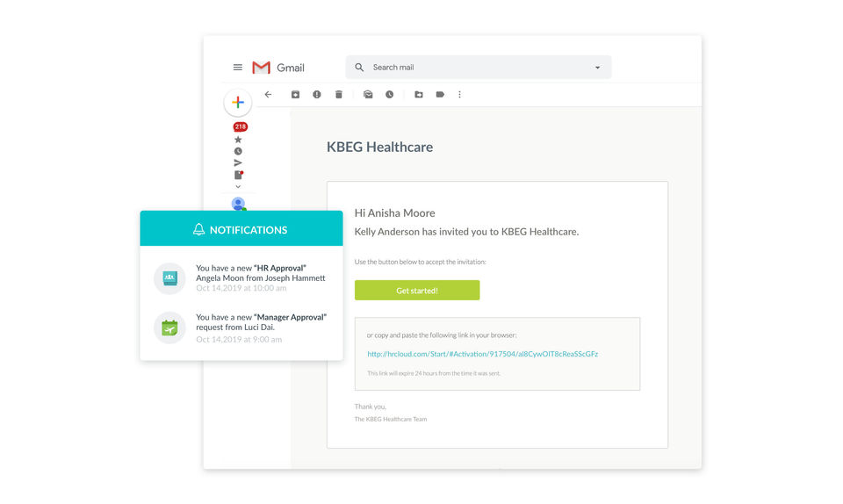Image resolution: width=843 pixels, height=504 pixels.
Task: Click the "Hi Anisha Moore" greeting
Action: tap(394, 212)
